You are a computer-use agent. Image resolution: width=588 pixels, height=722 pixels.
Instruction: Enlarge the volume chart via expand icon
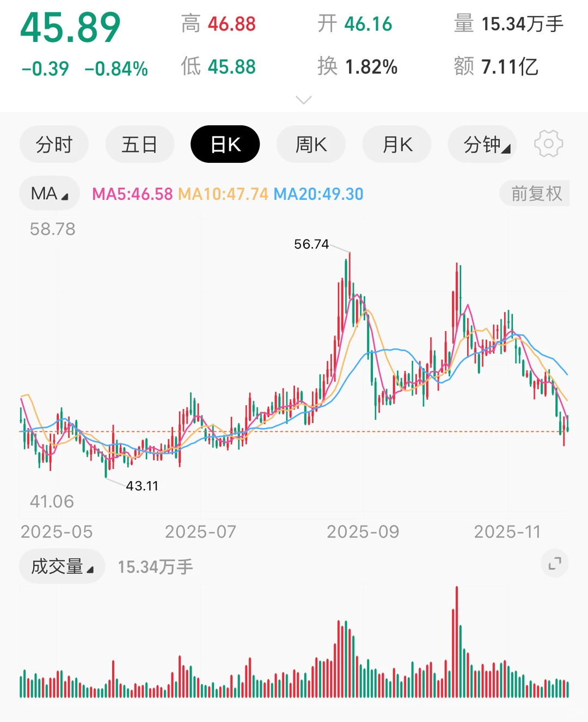(555, 564)
